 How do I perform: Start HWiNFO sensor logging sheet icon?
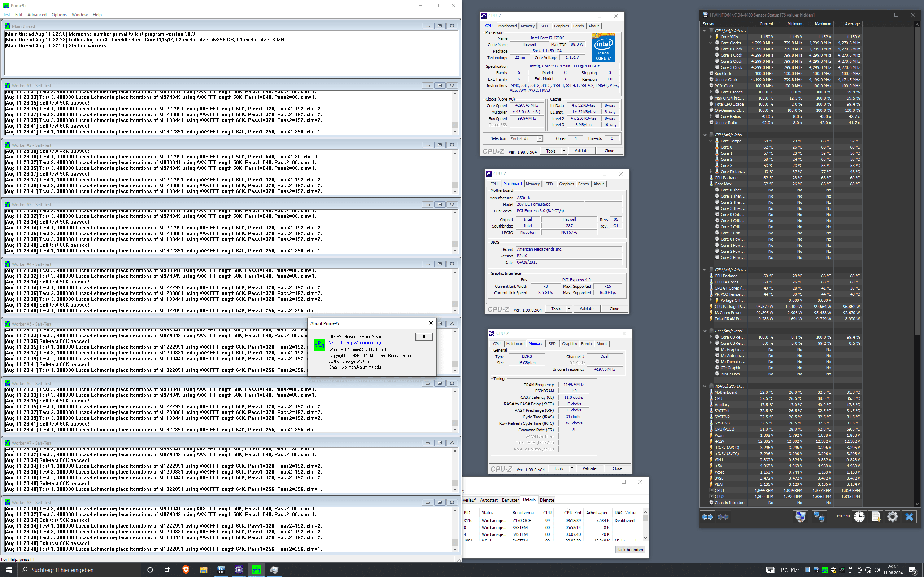876,517
